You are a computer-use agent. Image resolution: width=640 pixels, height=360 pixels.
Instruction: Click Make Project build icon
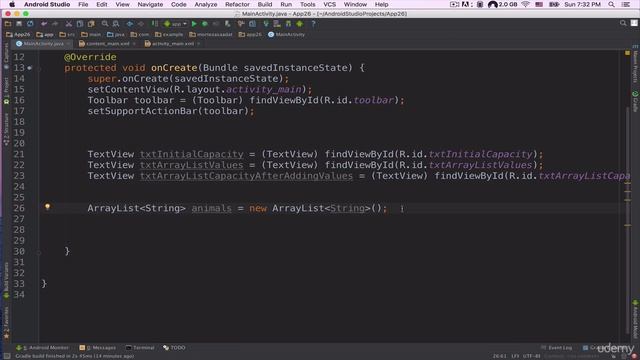click(155, 24)
